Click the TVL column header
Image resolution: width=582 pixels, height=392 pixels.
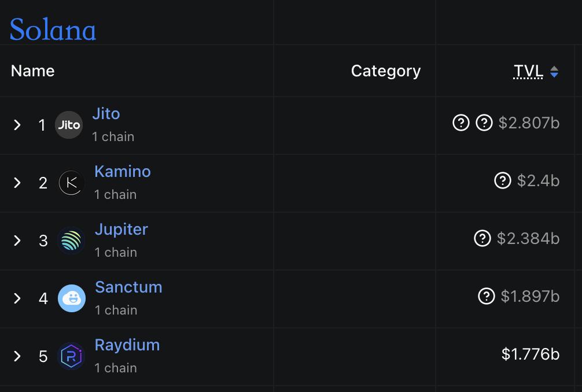pos(528,71)
